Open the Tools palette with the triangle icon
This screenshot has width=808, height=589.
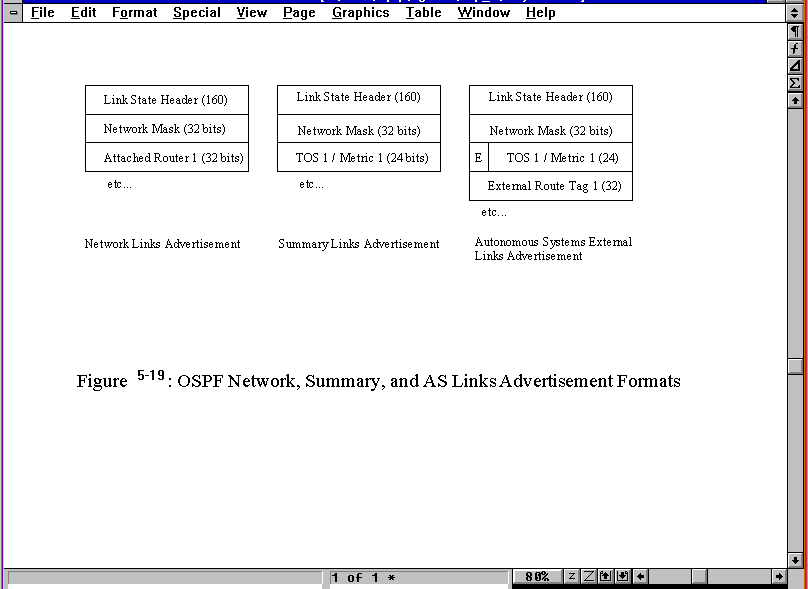tap(795, 65)
